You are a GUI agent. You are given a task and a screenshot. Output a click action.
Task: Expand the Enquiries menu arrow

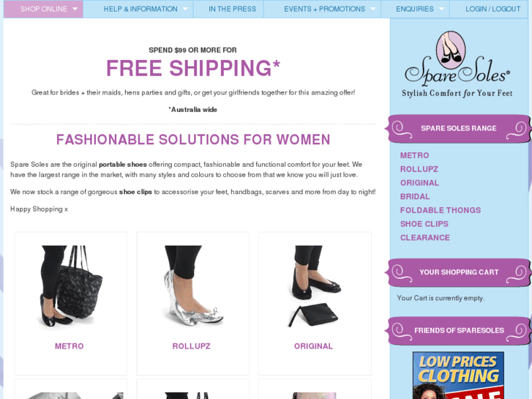(x=441, y=9)
